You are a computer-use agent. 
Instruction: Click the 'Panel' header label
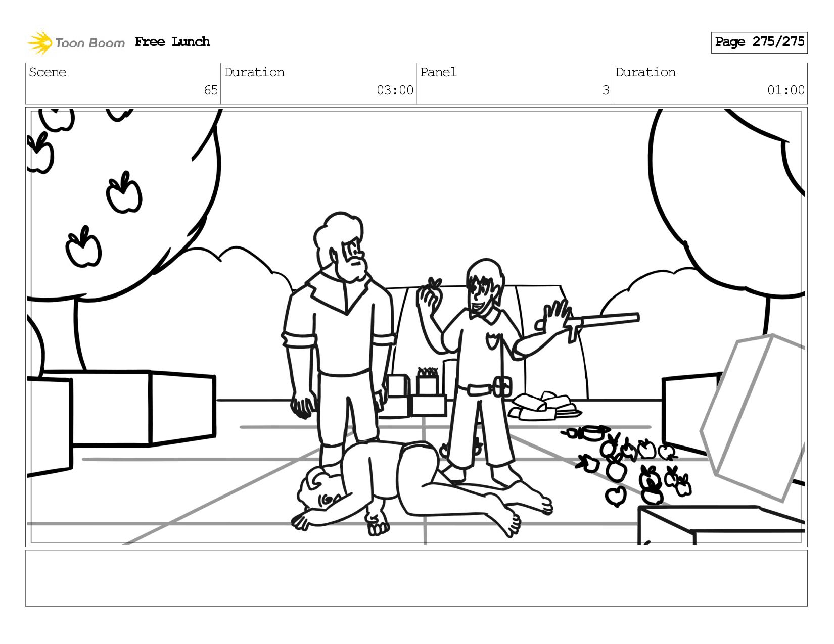438,72
